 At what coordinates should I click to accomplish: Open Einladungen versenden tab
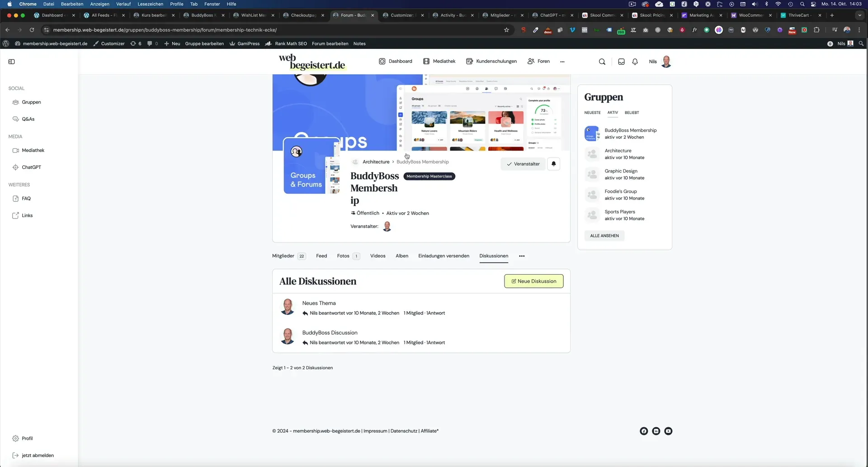(443, 256)
